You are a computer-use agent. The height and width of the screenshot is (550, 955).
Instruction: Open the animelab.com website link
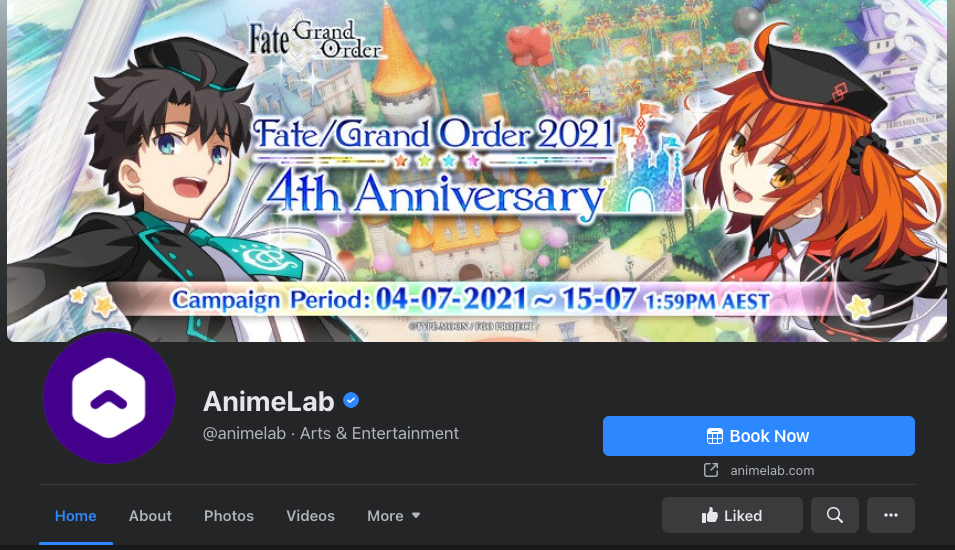tap(772, 470)
